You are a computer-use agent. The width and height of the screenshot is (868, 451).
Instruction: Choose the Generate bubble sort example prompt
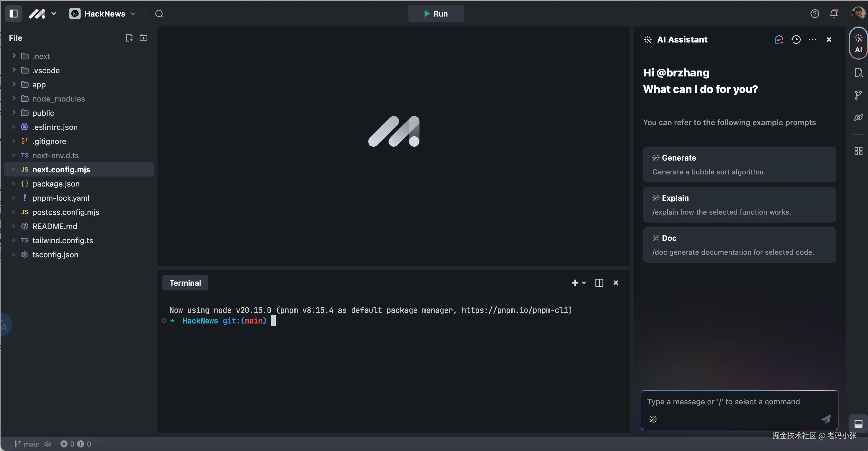click(739, 165)
